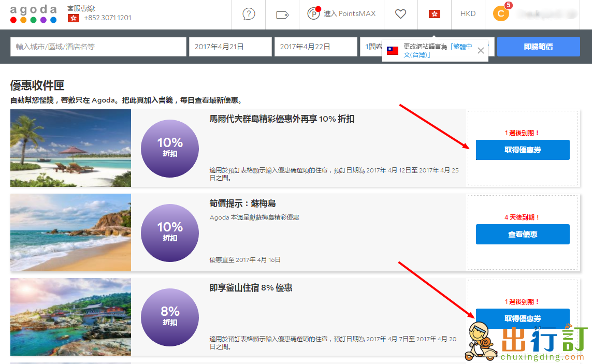Click the Agoda logo
The width and height of the screenshot is (592, 364).
(x=33, y=14)
